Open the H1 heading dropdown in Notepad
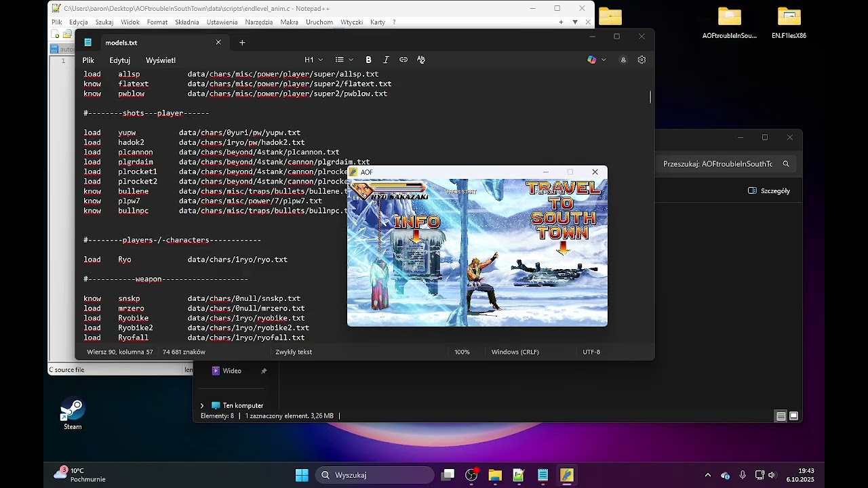This screenshot has height=488, width=868. click(x=313, y=60)
